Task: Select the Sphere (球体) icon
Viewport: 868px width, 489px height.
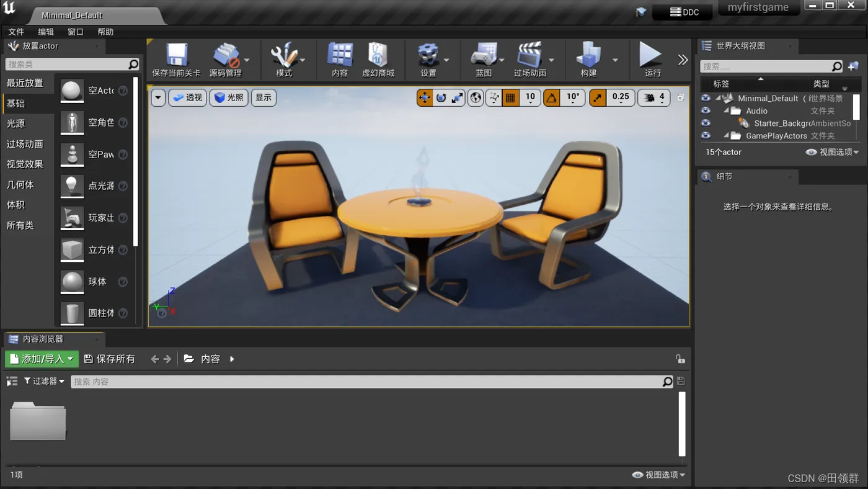Action: 72,282
